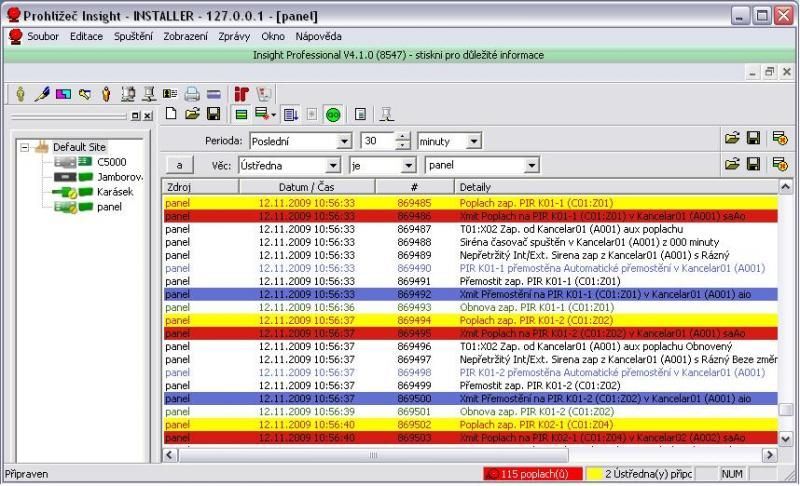Open the Spuštění menu
This screenshot has width=800, height=486.
coord(133,36)
